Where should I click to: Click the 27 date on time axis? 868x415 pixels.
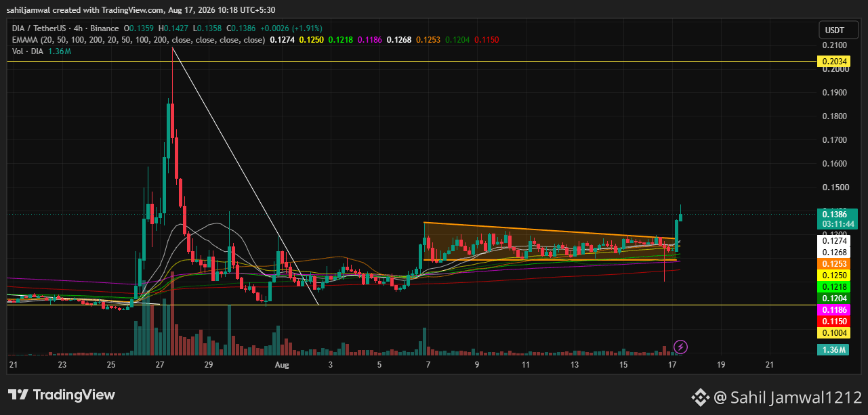click(x=160, y=365)
